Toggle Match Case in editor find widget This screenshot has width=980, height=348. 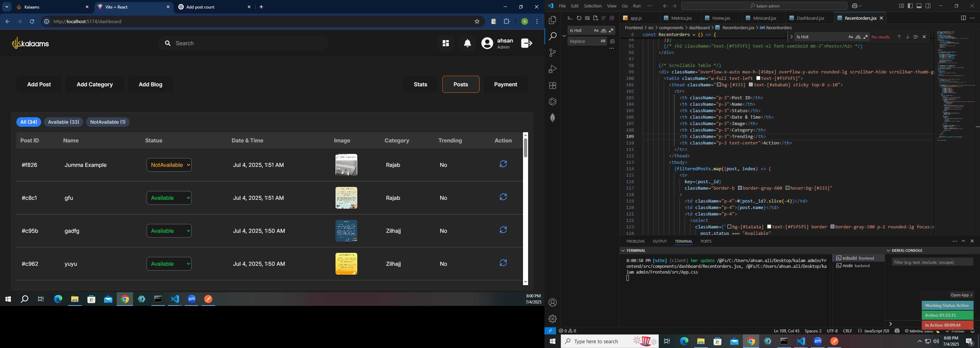coord(851,37)
